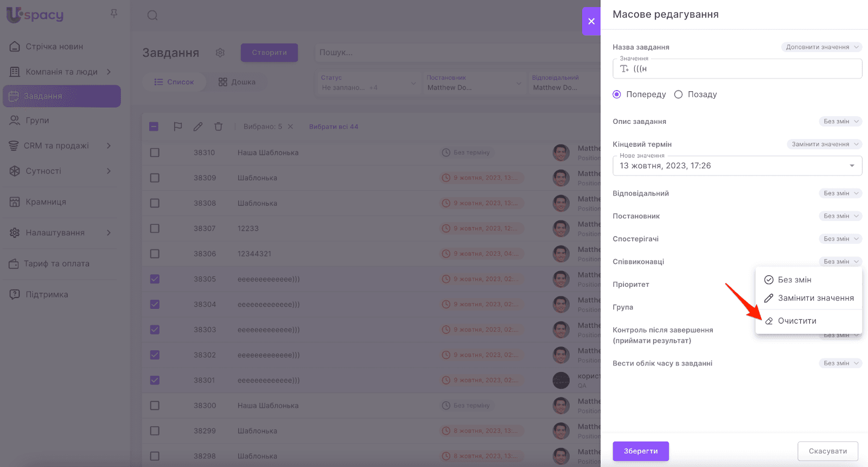Uncheck the checkbox for task 38303

click(x=155, y=330)
